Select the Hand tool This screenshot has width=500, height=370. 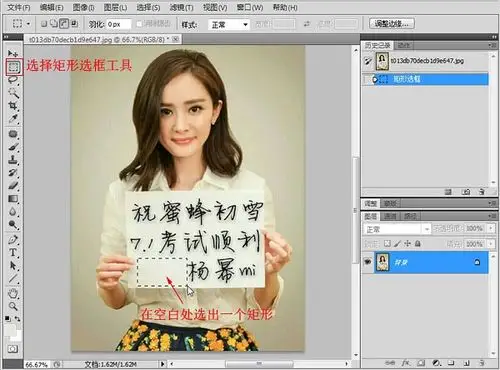click(x=13, y=294)
